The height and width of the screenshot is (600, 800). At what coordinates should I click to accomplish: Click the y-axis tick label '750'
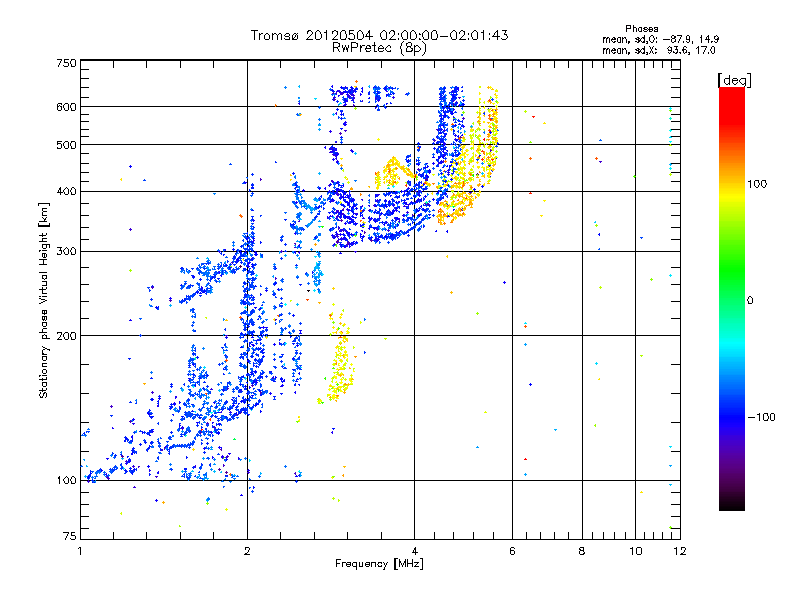pyautogui.click(x=66, y=63)
